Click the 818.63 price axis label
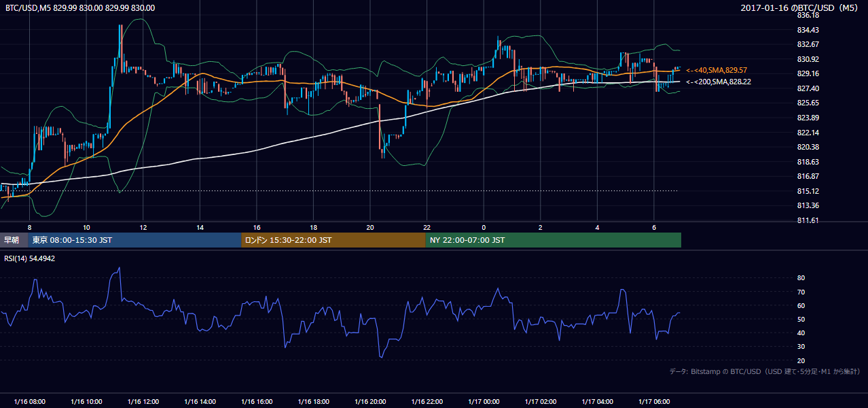This screenshot has width=868, height=408. pos(808,162)
